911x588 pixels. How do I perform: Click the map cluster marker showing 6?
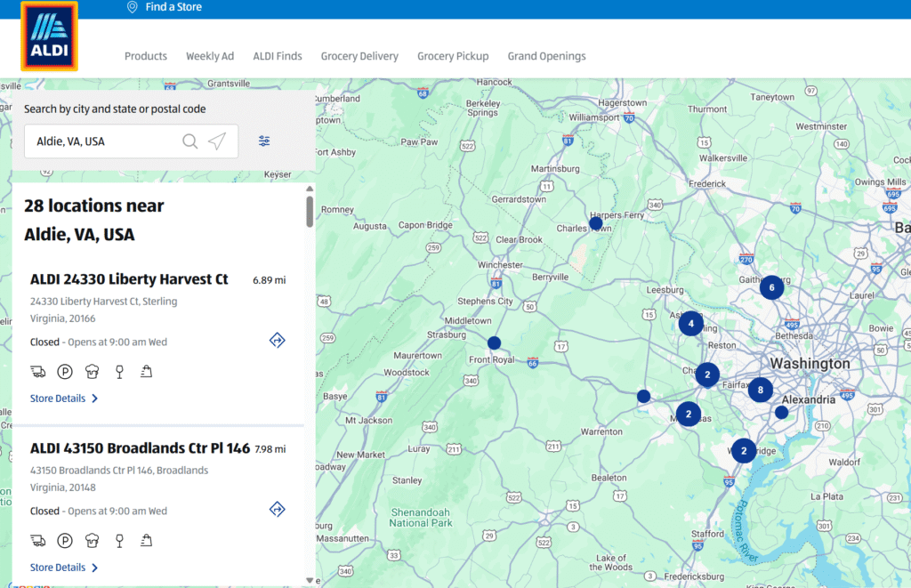771,287
